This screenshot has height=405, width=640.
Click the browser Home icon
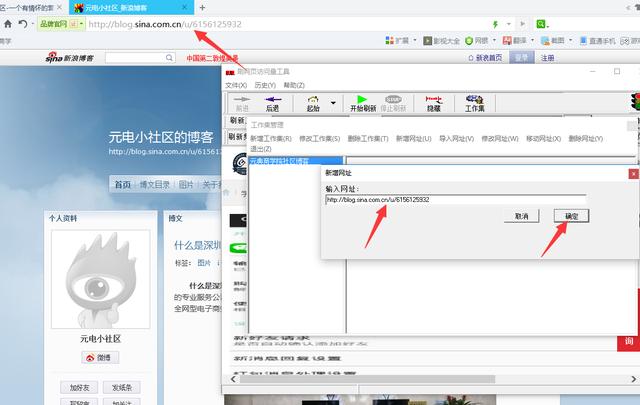coord(8,24)
